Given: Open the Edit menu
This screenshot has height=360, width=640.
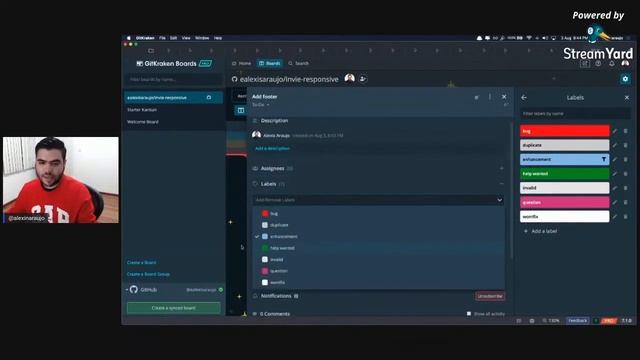Looking at the screenshot, I should [173, 38].
